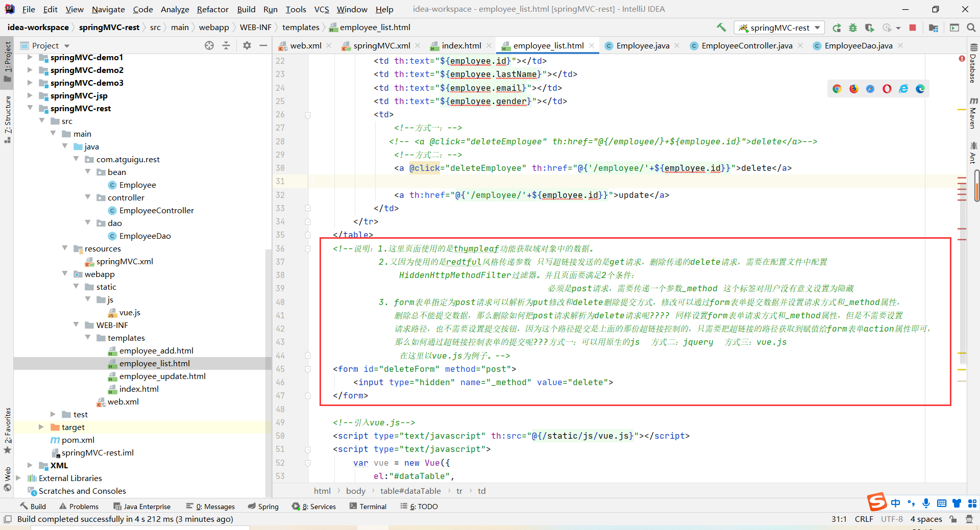Stop the running application
Screen dimensions: 980x530
click(x=913, y=28)
